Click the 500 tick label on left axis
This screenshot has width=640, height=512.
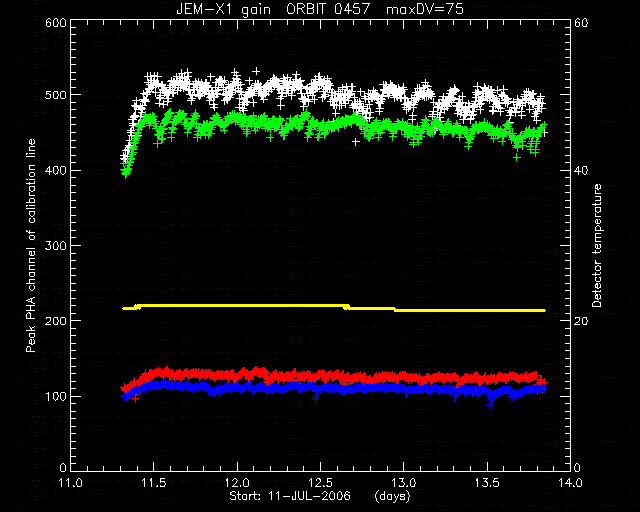(x=56, y=95)
